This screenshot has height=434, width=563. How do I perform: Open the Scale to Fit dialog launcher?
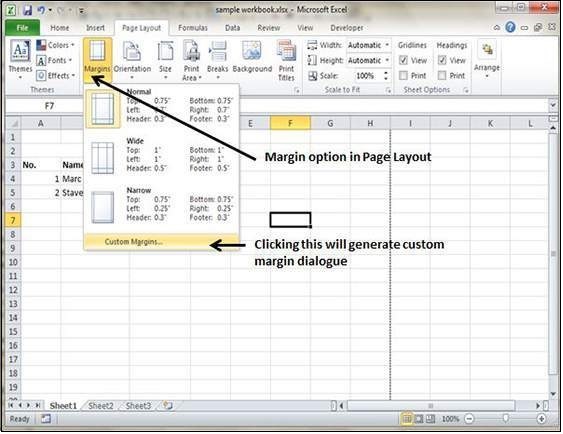[x=388, y=91]
